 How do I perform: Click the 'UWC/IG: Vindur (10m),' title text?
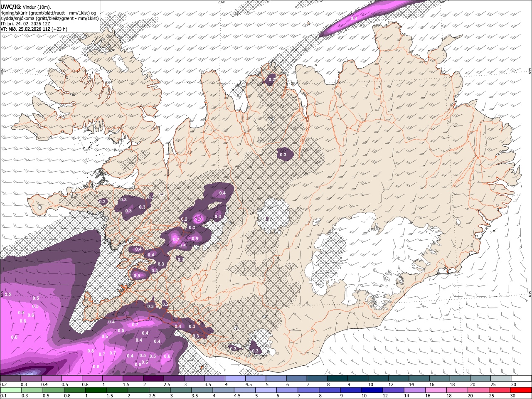[25, 7]
